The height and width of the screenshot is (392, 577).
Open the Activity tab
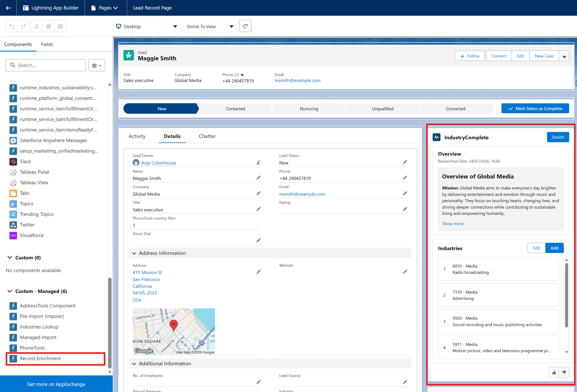click(x=137, y=136)
